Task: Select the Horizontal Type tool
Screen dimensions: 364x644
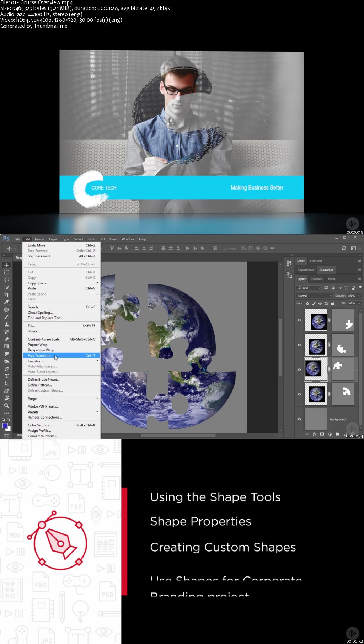Action: pos(6,376)
